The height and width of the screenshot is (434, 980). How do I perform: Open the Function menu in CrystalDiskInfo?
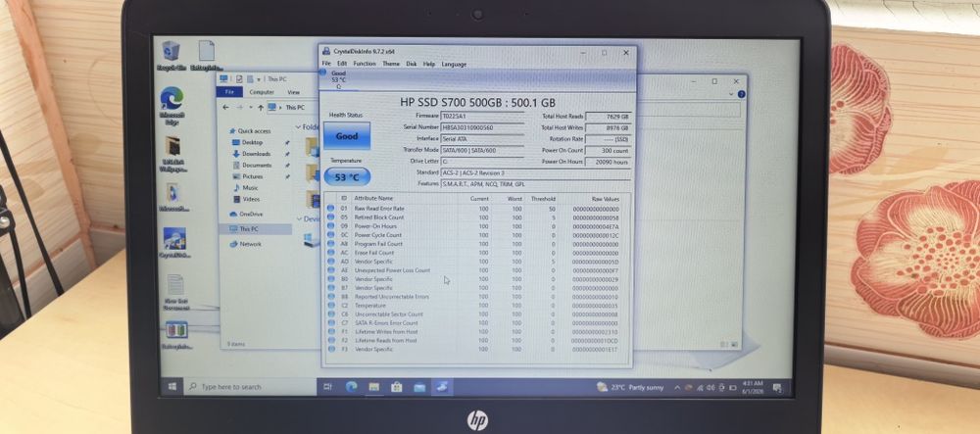click(365, 64)
